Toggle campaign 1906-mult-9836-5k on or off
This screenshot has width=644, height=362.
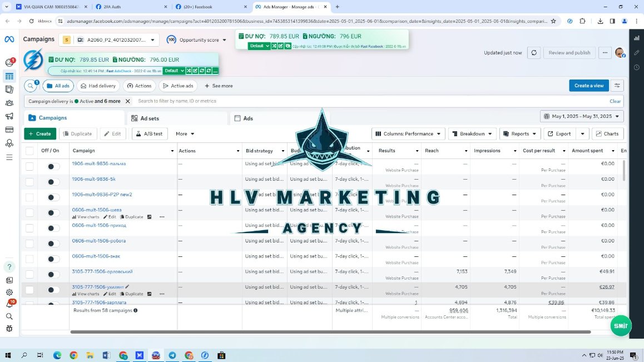(53, 182)
